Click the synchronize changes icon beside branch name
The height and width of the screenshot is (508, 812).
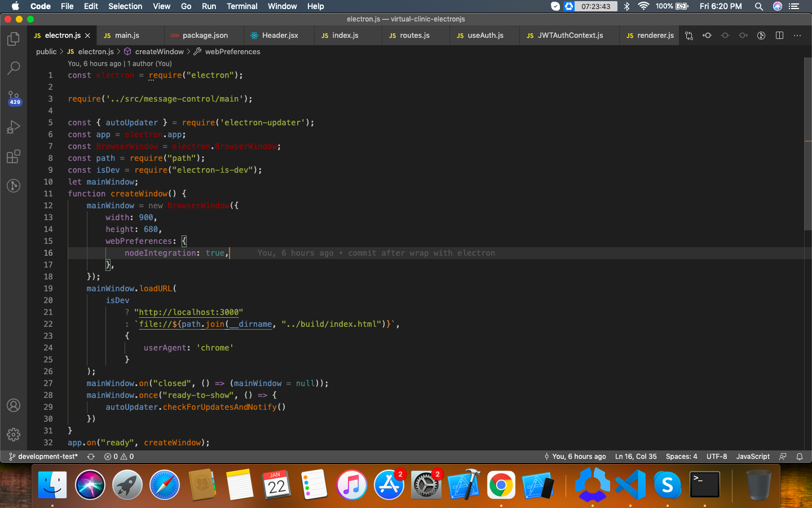(x=90, y=456)
